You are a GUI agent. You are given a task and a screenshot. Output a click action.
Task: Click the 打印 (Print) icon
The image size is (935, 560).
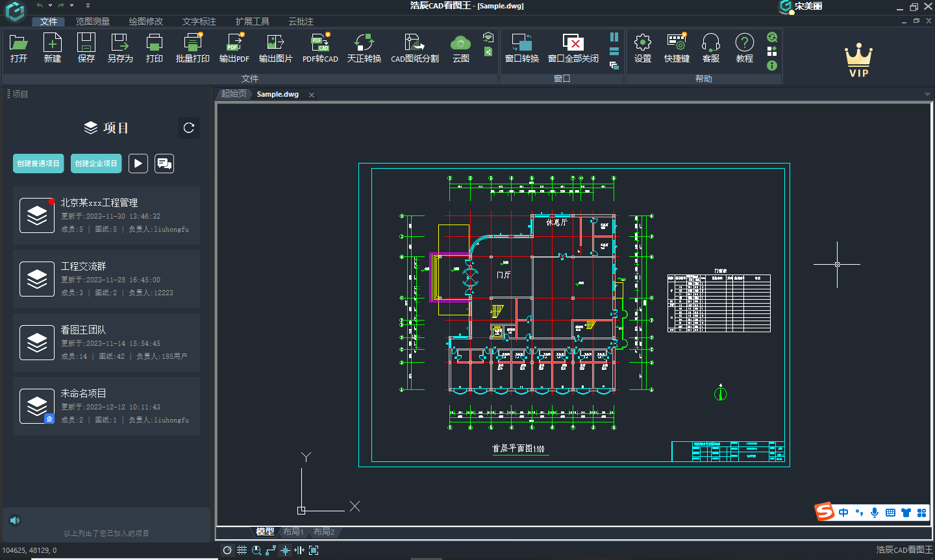tap(155, 48)
